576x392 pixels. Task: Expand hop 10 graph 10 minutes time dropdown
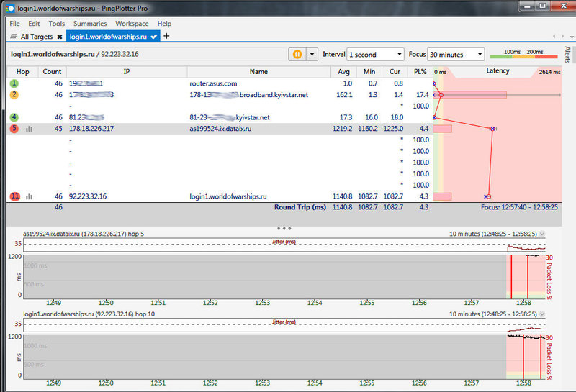[x=542, y=314]
